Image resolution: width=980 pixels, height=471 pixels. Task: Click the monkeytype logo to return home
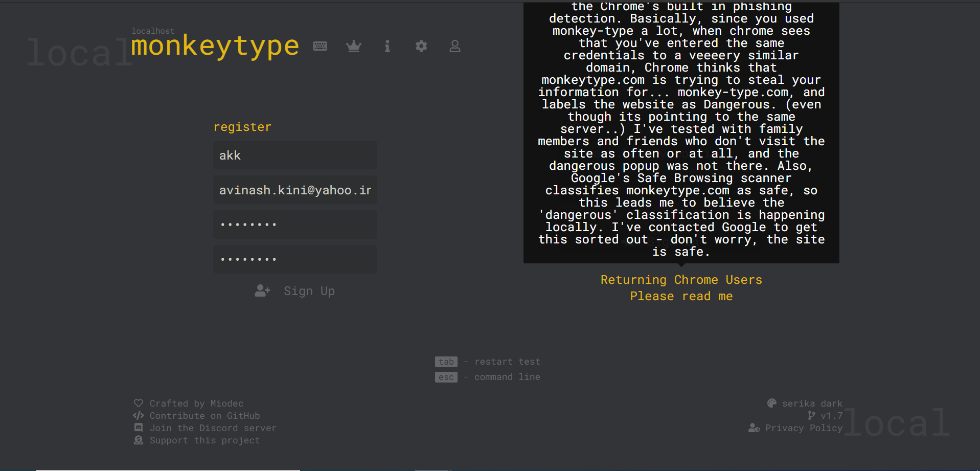pos(215,46)
